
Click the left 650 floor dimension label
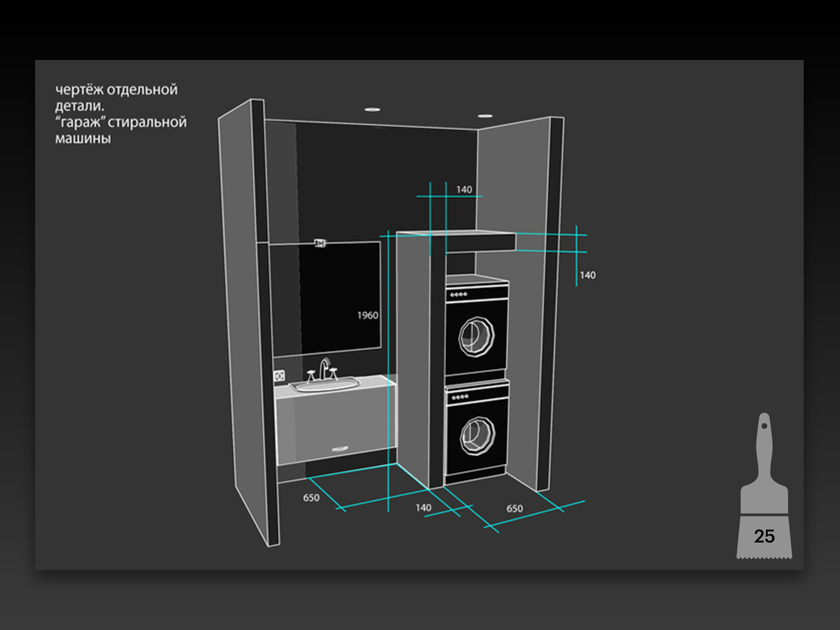(311, 497)
